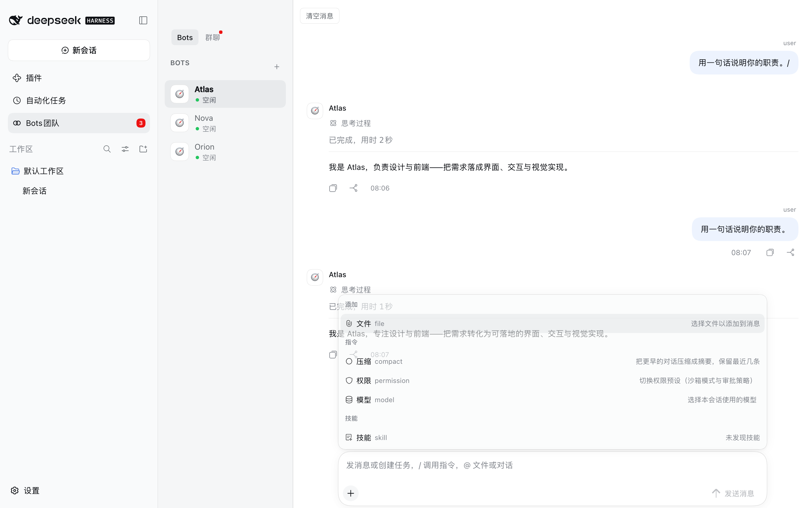Open the 插件 plugins page
Screen dimensions: 812x508
pos(79,78)
